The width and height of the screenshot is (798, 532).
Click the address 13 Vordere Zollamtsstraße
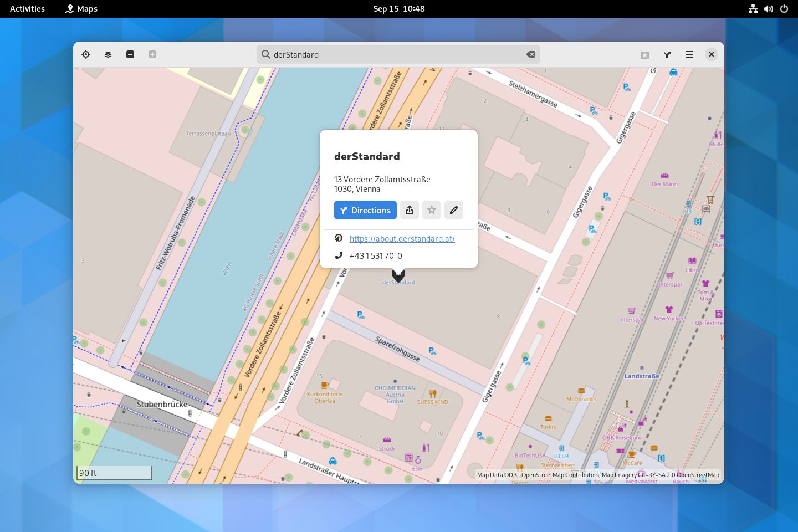[382, 180]
